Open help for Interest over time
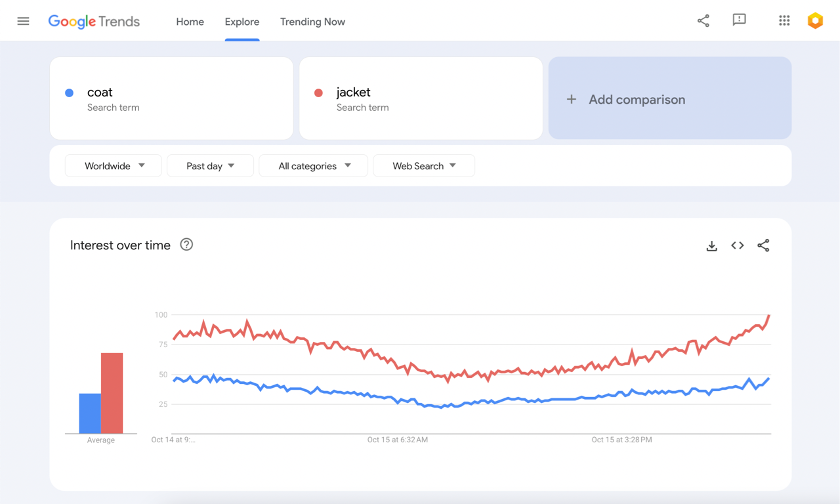Viewport: 840px width, 504px height. pos(186,245)
